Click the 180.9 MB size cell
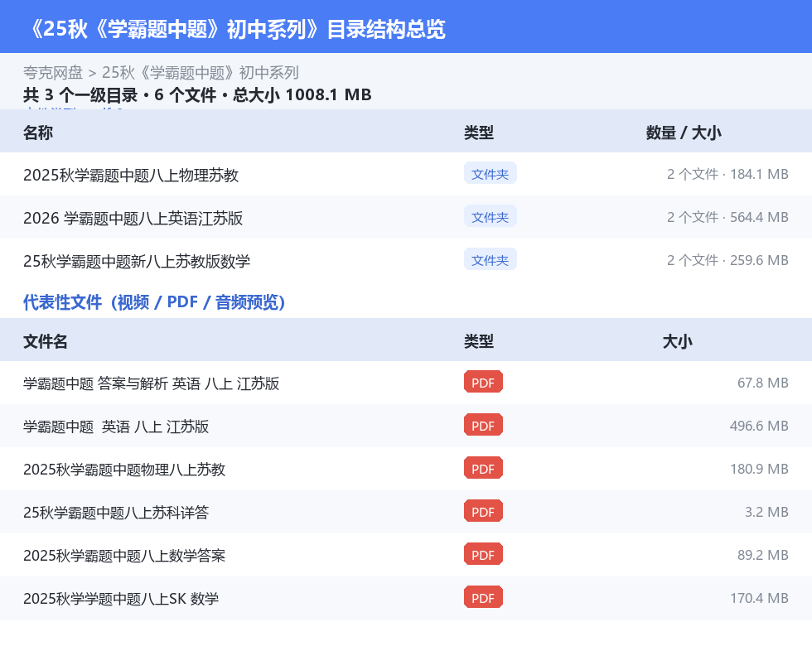This screenshot has width=812, height=646. [759, 469]
